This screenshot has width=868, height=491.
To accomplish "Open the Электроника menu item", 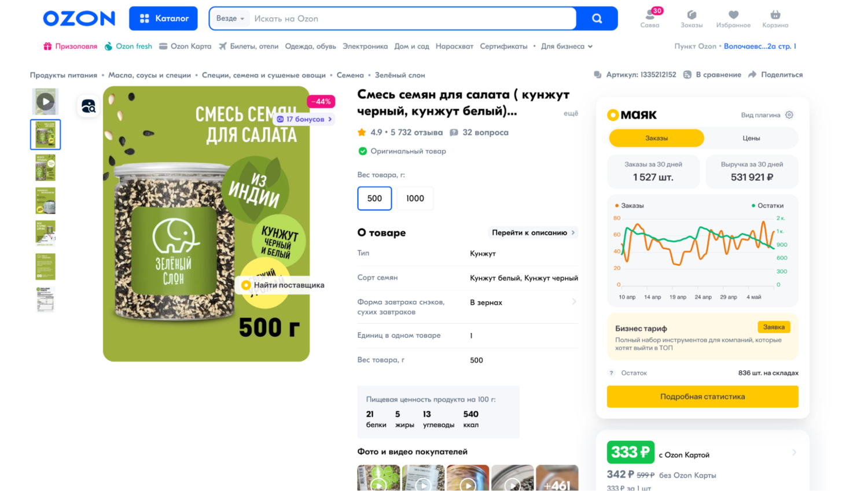I will point(365,46).
